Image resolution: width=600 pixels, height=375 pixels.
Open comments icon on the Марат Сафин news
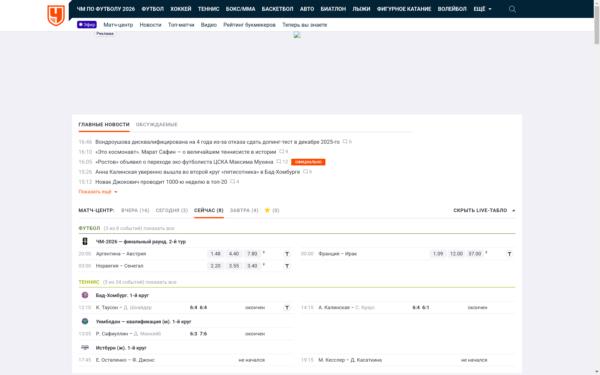point(281,152)
